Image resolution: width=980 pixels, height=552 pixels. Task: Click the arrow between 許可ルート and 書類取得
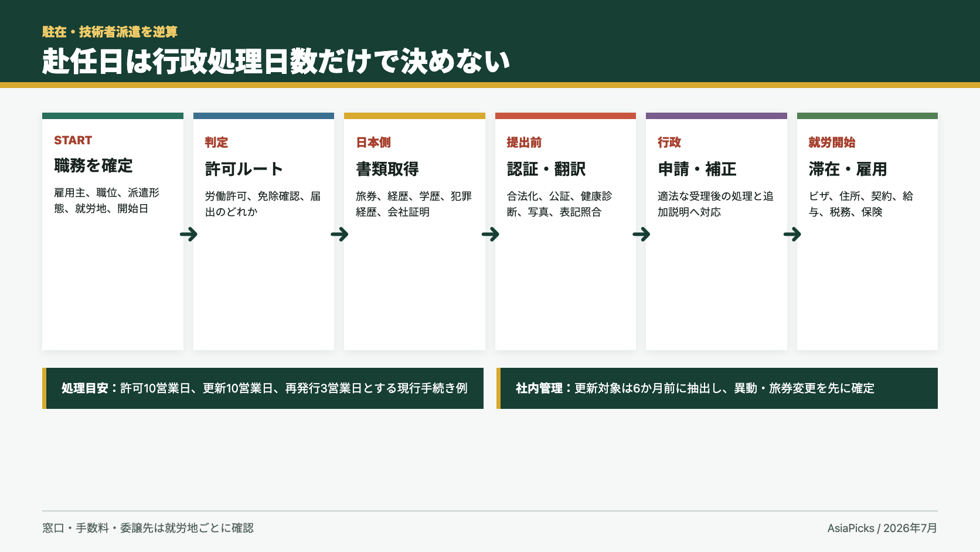click(x=339, y=234)
